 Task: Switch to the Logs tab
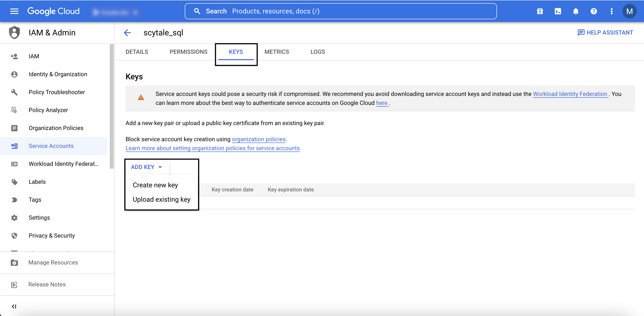click(318, 52)
